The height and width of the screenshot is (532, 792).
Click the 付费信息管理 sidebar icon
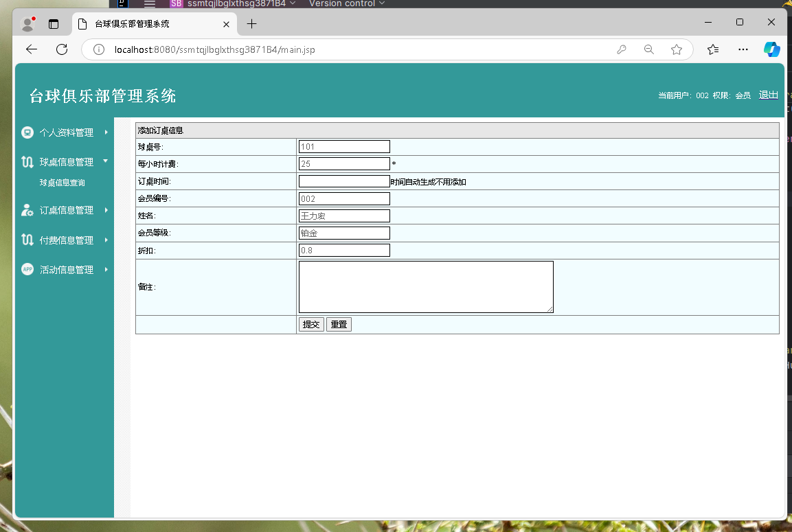[x=27, y=240]
